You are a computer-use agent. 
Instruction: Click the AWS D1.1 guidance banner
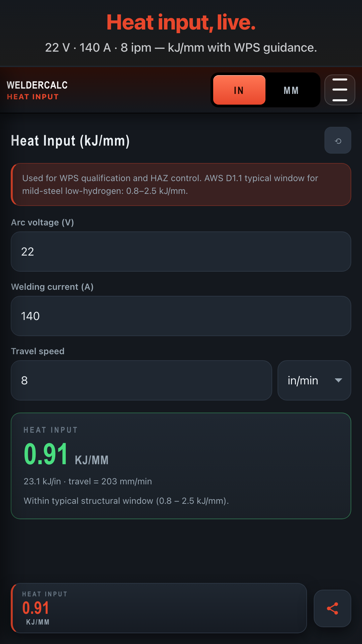(x=181, y=185)
